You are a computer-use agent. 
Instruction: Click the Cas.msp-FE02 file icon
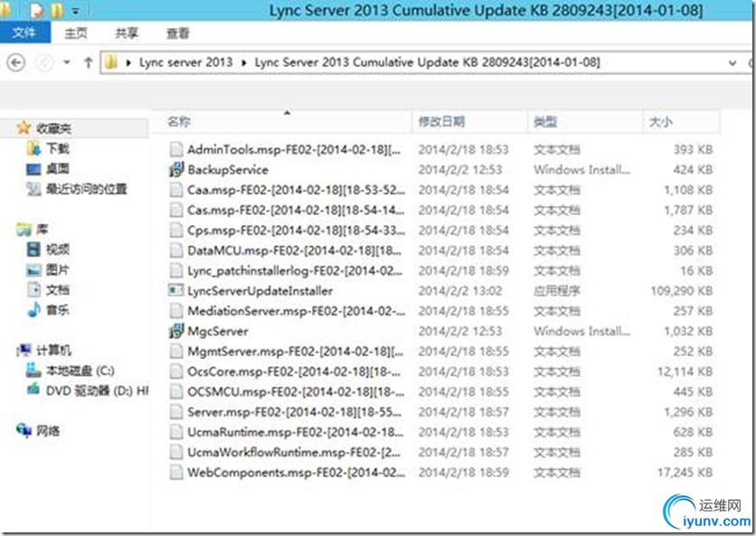(176, 211)
